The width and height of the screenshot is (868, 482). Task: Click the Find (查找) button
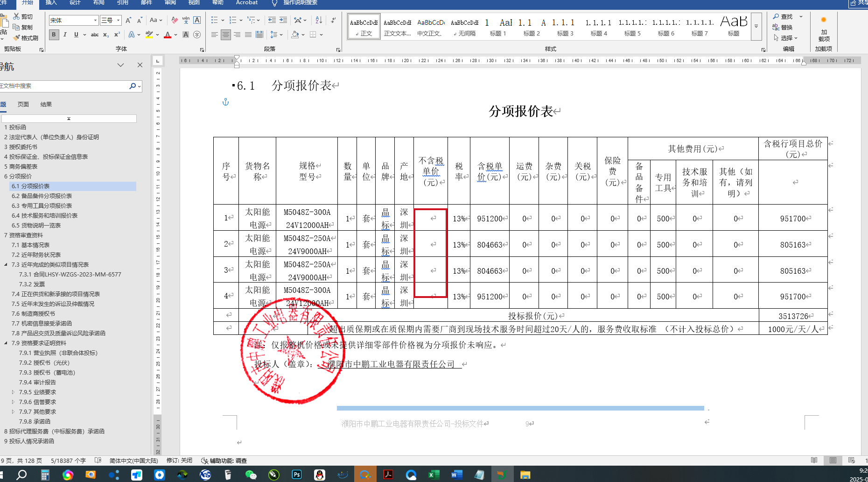pos(784,17)
